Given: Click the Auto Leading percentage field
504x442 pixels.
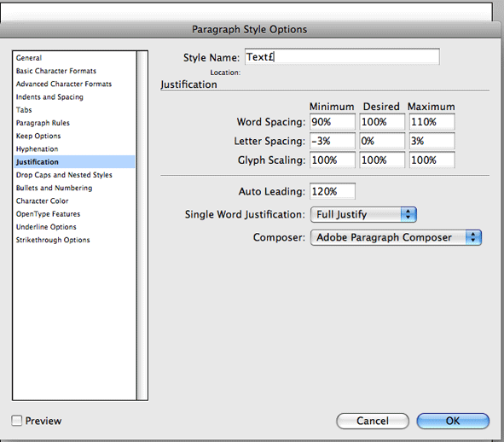Looking at the screenshot, I should pyautogui.click(x=333, y=191).
